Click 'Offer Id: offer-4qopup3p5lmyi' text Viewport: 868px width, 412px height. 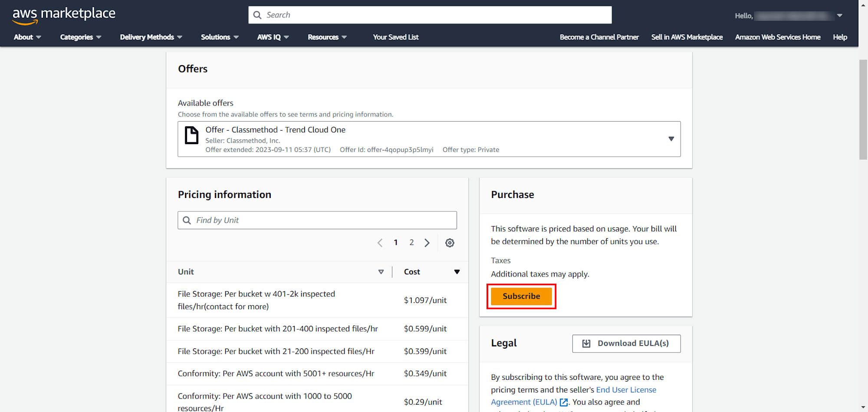[x=386, y=150]
